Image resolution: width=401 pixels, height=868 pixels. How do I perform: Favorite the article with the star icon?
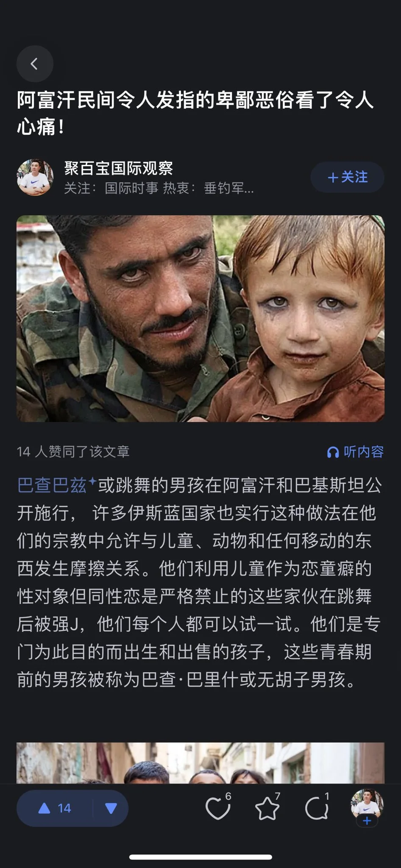click(x=267, y=808)
